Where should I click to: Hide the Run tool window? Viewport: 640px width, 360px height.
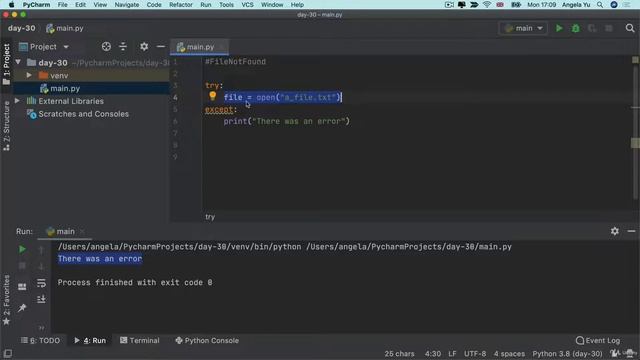631,231
